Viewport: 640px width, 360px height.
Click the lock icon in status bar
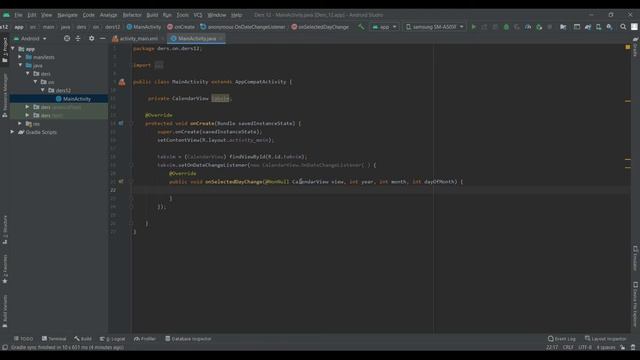[x=622, y=347]
